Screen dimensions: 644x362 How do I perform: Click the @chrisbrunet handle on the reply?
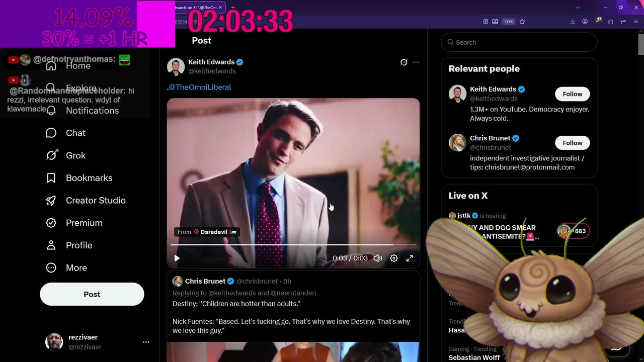click(x=257, y=282)
